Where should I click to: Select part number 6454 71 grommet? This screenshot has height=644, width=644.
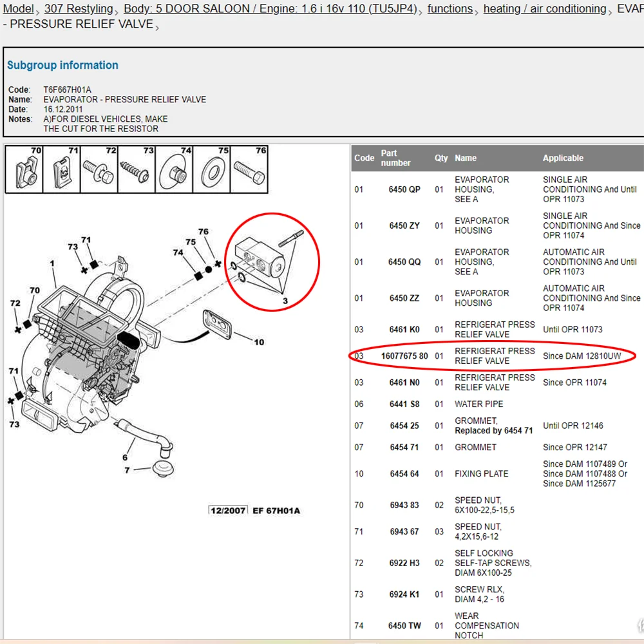(404, 448)
